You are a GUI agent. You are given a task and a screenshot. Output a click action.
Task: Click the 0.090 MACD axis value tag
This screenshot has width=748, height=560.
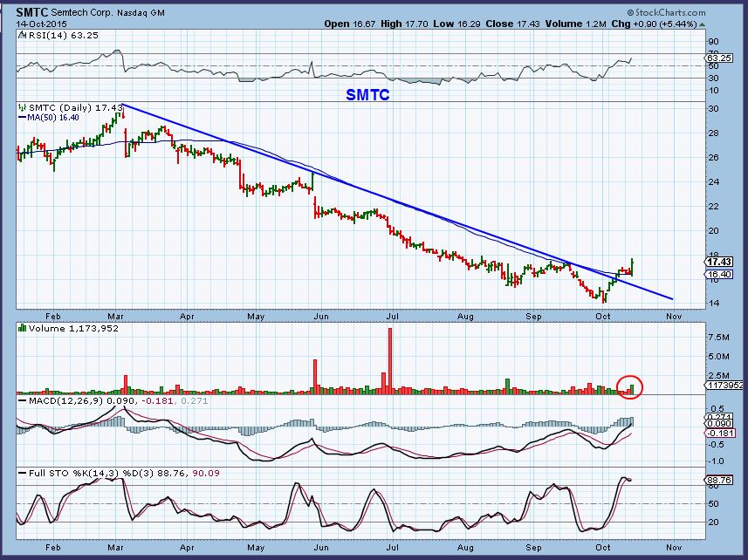coord(719,424)
